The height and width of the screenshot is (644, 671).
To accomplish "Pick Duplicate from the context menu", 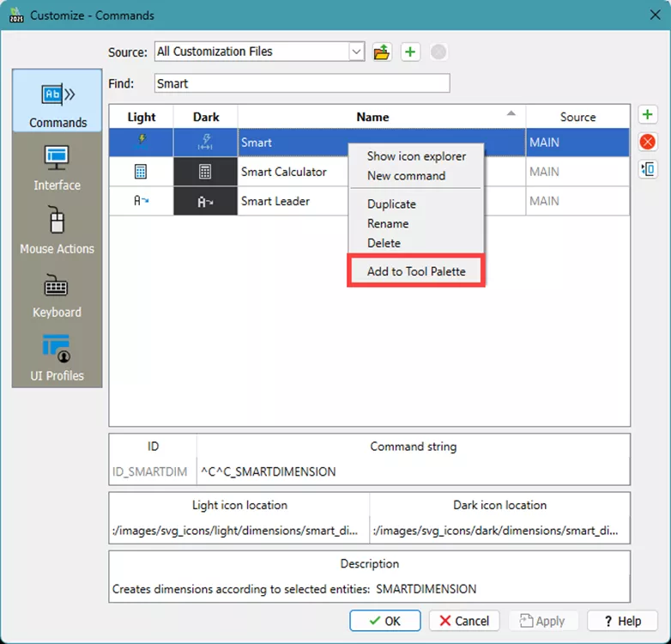I will (391, 204).
